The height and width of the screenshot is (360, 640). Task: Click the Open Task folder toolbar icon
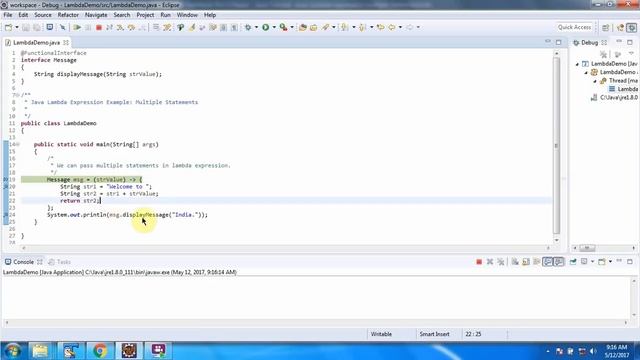(313, 27)
